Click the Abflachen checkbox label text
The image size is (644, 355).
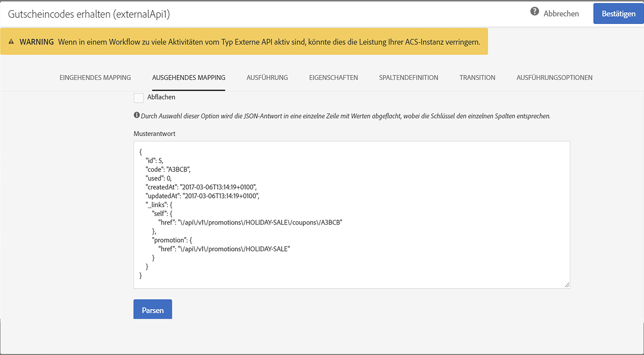coord(161,97)
